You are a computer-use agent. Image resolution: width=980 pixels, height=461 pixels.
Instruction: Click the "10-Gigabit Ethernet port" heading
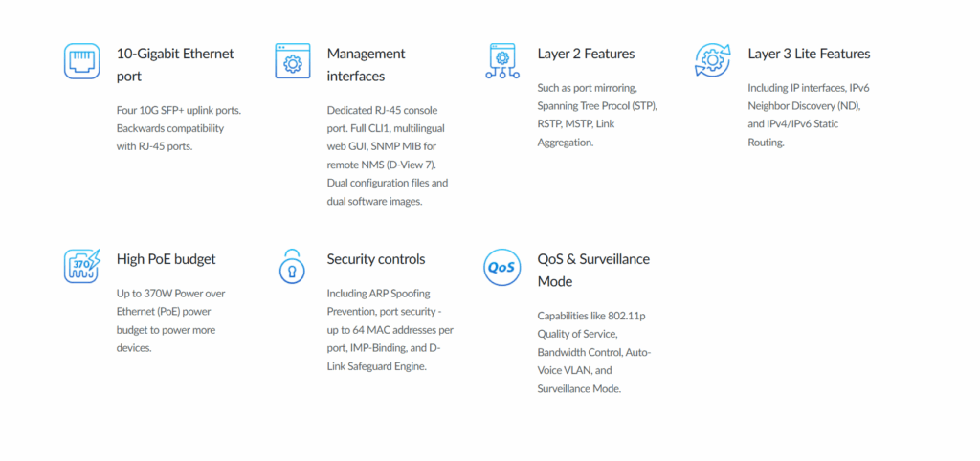tap(175, 65)
